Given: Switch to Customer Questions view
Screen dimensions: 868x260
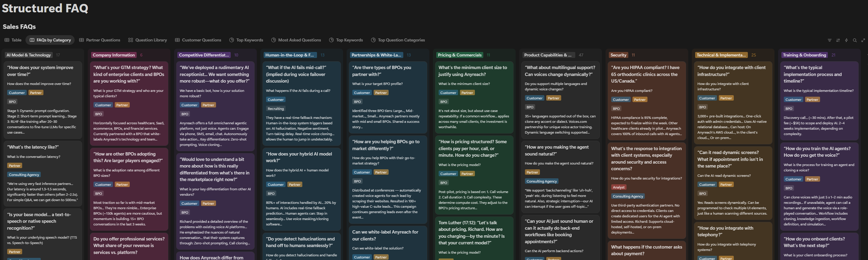Looking at the screenshot, I should (198, 40).
